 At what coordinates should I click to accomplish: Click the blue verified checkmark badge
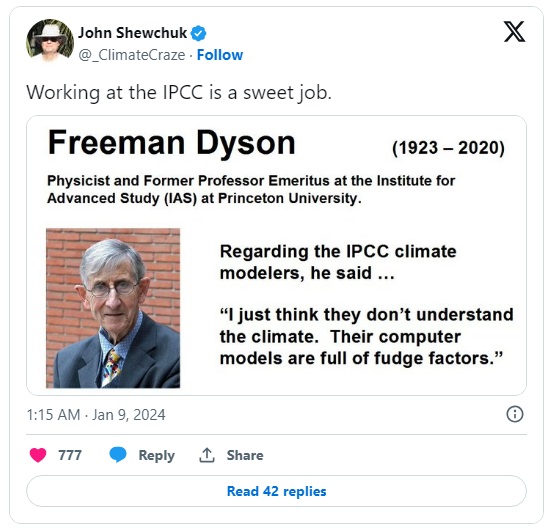(198, 33)
